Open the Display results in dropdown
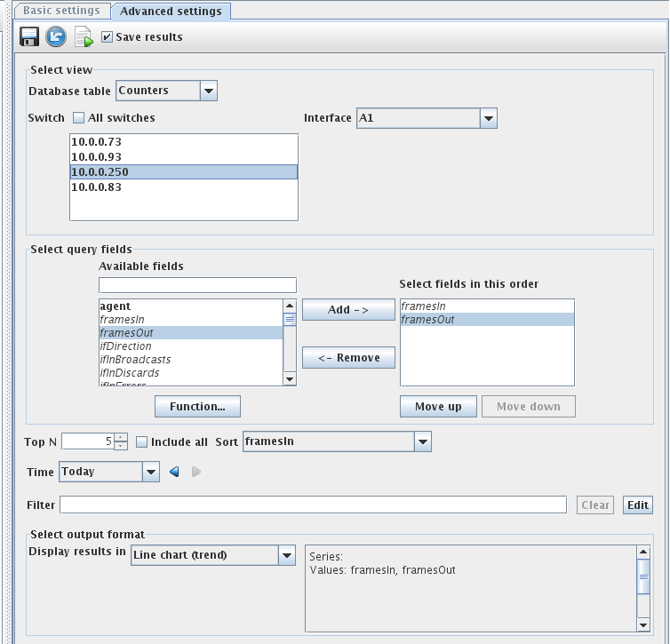The image size is (670, 644). pos(286,555)
